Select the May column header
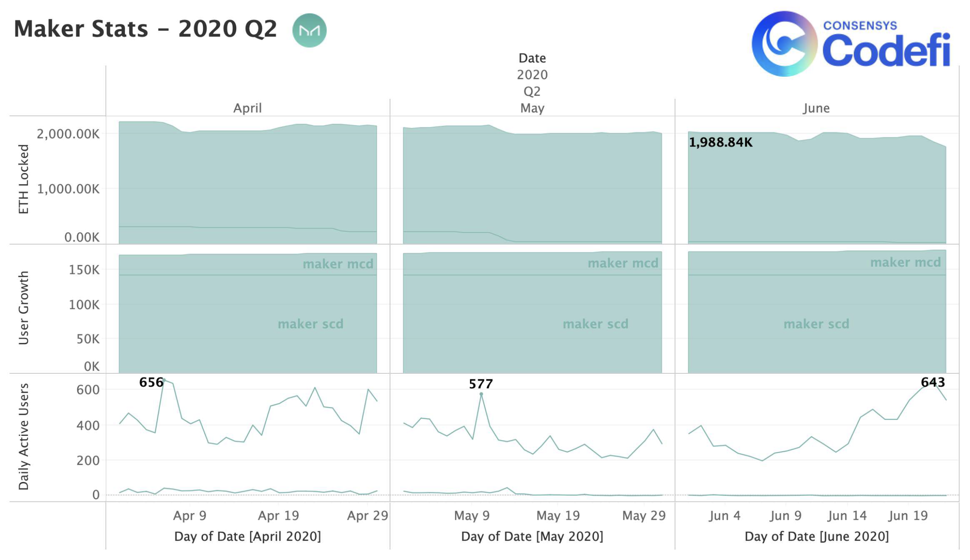Image resolution: width=970 pixels, height=560 pixels. click(532, 108)
